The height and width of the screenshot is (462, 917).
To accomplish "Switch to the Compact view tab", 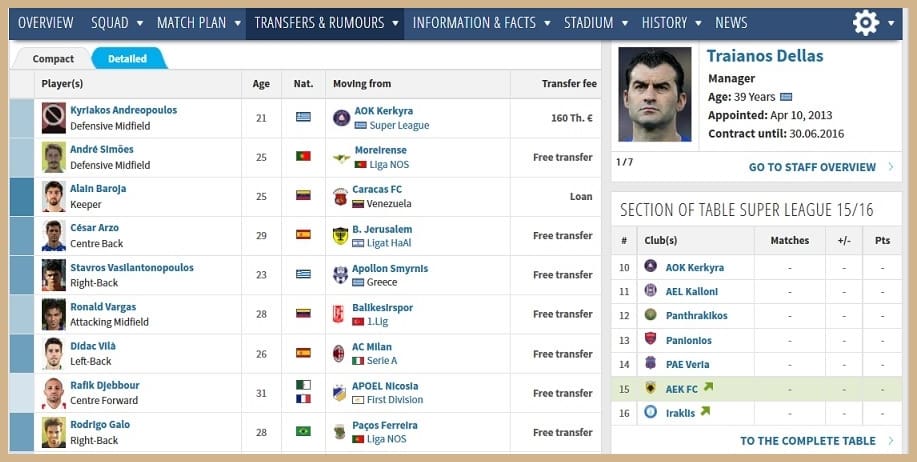I will pos(53,59).
